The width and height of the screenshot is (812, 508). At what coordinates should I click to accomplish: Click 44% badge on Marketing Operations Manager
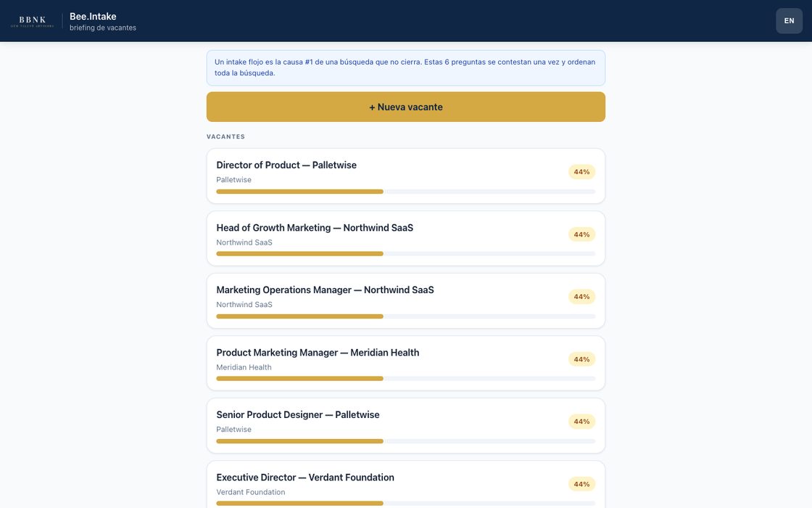[581, 297]
